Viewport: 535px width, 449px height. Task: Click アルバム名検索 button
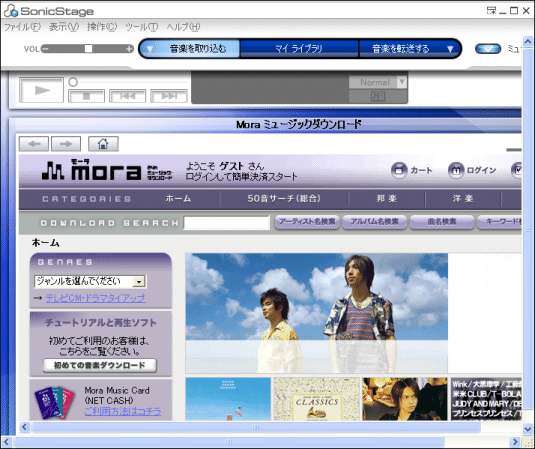(374, 222)
